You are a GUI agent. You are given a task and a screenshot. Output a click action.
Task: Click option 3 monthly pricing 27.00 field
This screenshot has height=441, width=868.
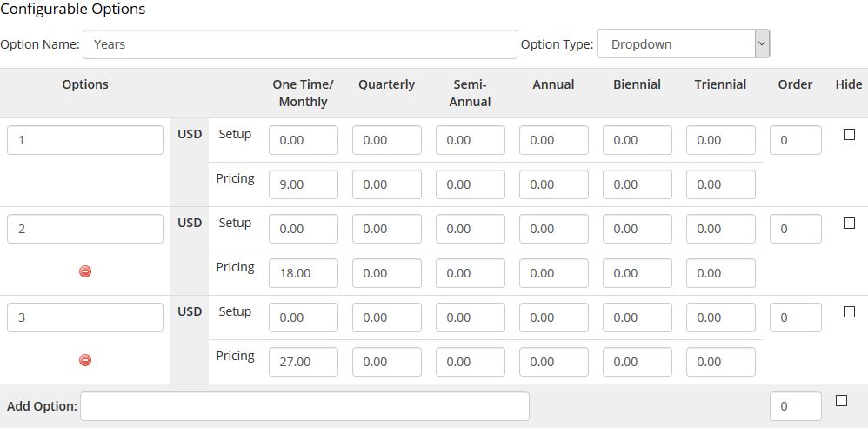[x=304, y=362]
